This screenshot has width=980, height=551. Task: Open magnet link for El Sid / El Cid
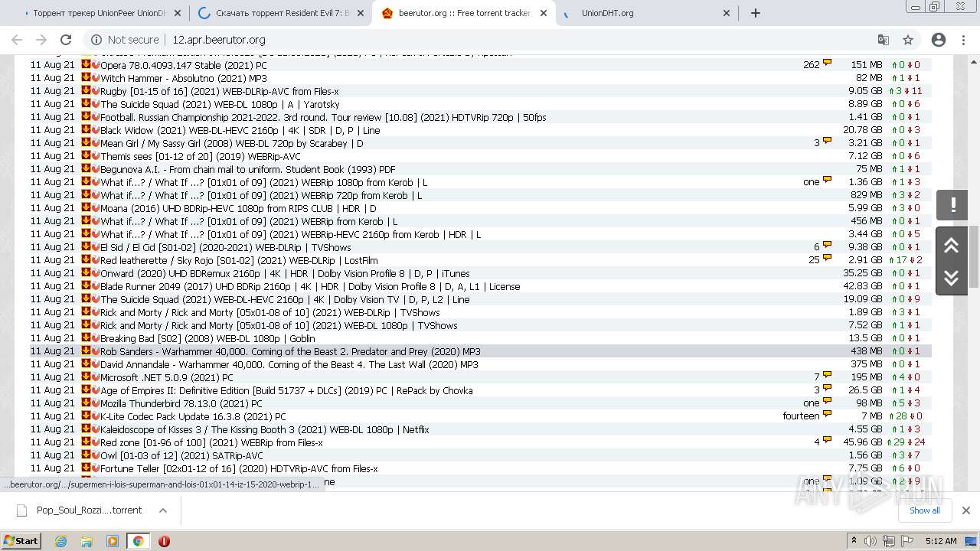(x=96, y=247)
